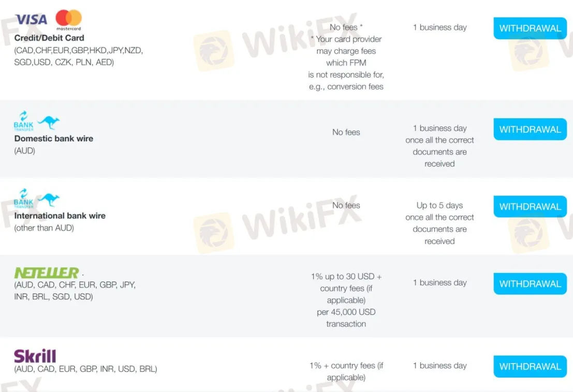
Task: Click the VISA logo icon
Action: click(31, 19)
